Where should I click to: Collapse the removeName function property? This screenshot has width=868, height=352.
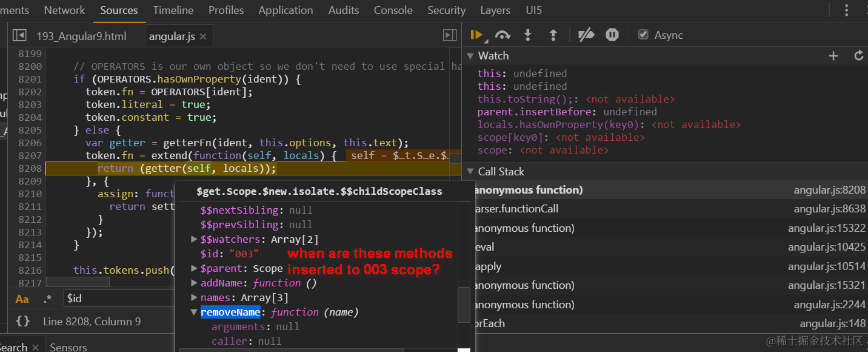(194, 312)
